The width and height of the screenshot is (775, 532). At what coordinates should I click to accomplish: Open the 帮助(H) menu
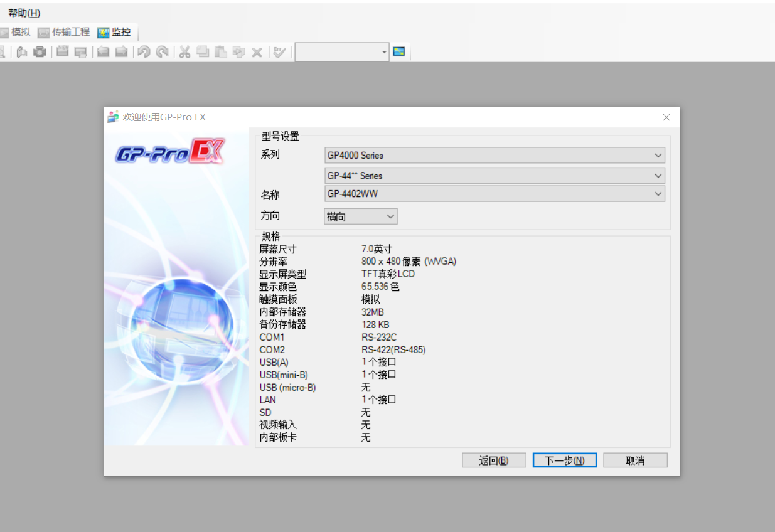click(x=24, y=13)
